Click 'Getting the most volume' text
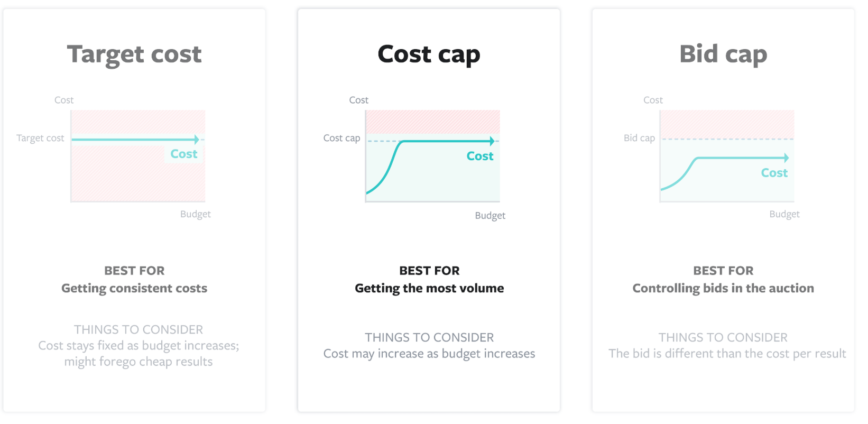Image resolution: width=868 pixels, height=424 pixels. click(x=429, y=288)
